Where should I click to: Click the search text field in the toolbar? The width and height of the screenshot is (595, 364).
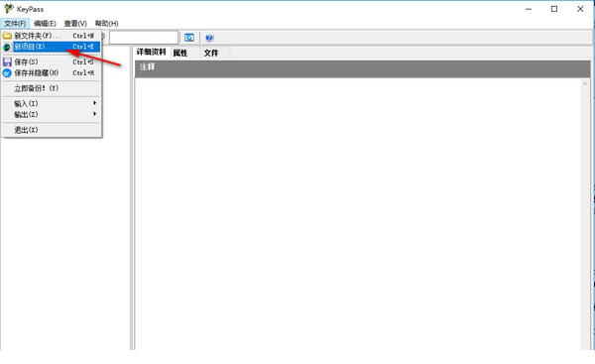click(144, 38)
